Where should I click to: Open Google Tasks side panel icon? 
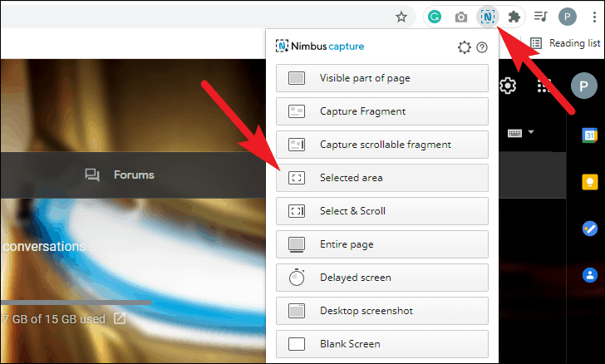tap(589, 229)
